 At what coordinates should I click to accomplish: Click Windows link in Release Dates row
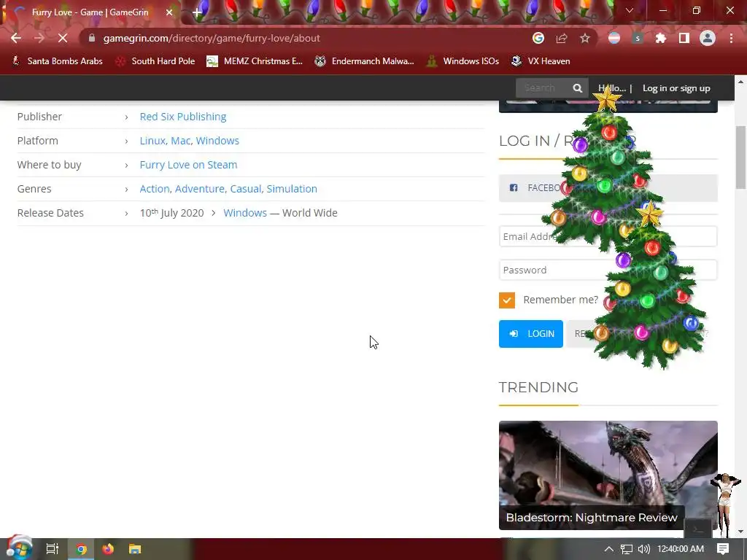[245, 213]
